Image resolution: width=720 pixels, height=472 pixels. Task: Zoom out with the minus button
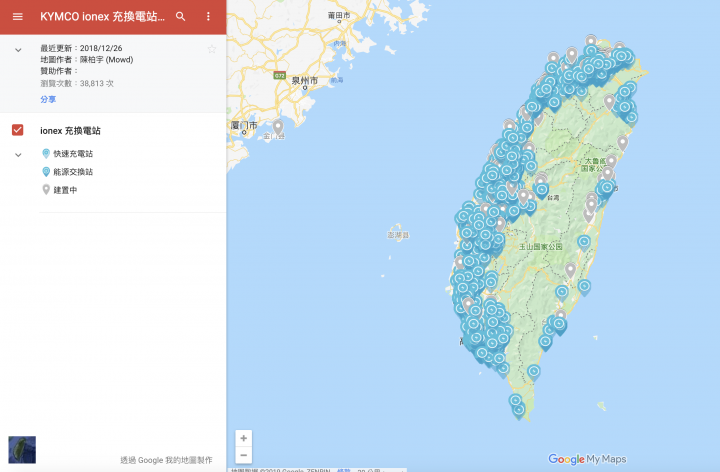coord(243,455)
